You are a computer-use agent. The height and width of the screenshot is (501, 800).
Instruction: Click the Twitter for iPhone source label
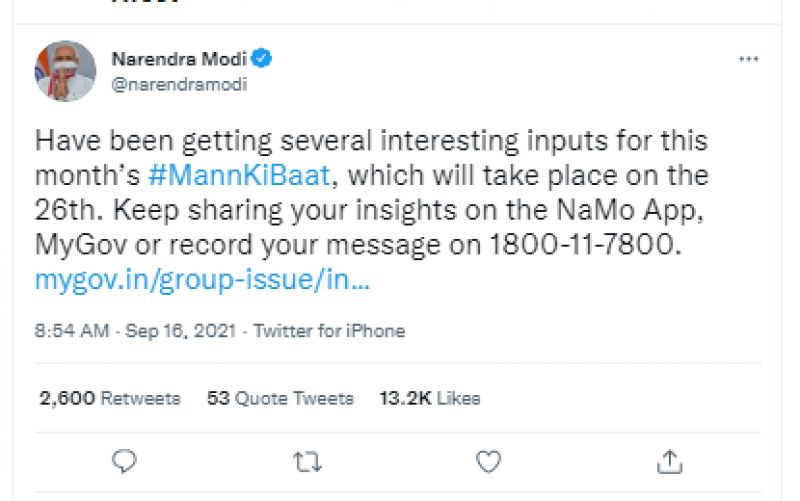[x=329, y=331]
